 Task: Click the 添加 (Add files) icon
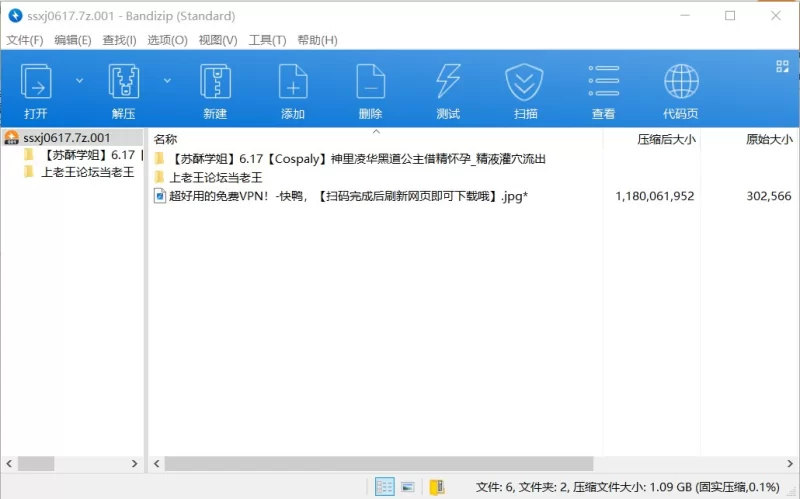pos(293,82)
